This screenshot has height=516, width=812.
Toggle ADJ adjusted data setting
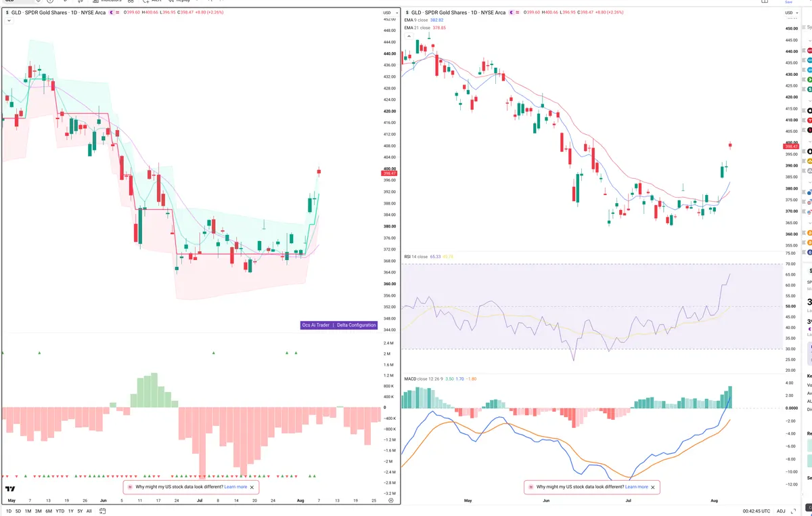pyautogui.click(x=781, y=511)
